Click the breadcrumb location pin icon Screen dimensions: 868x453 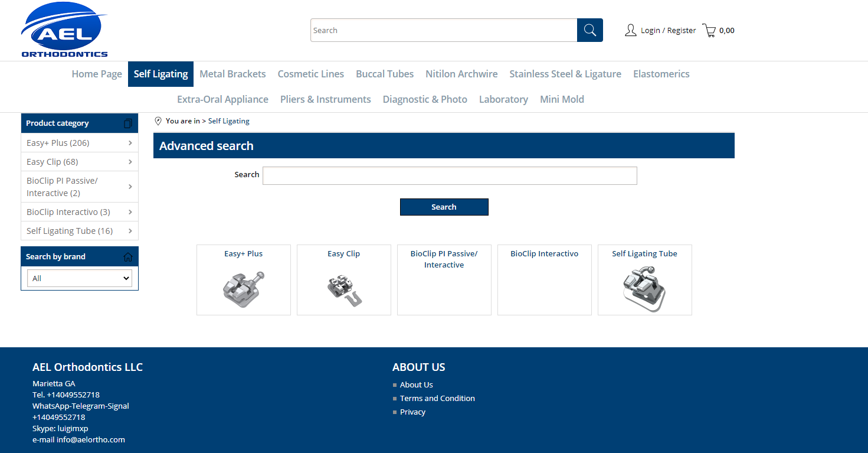pyautogui.click(x=158, y=121)
